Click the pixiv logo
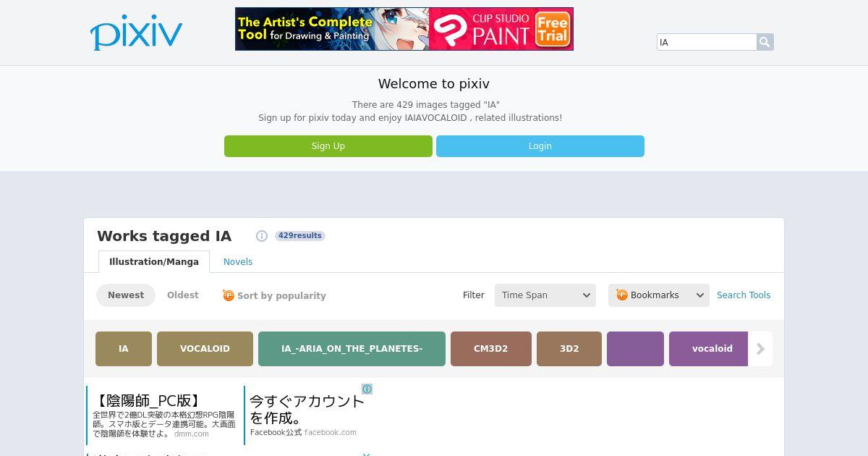The width and height of the screenshot is (868, 456). [136, 33]
